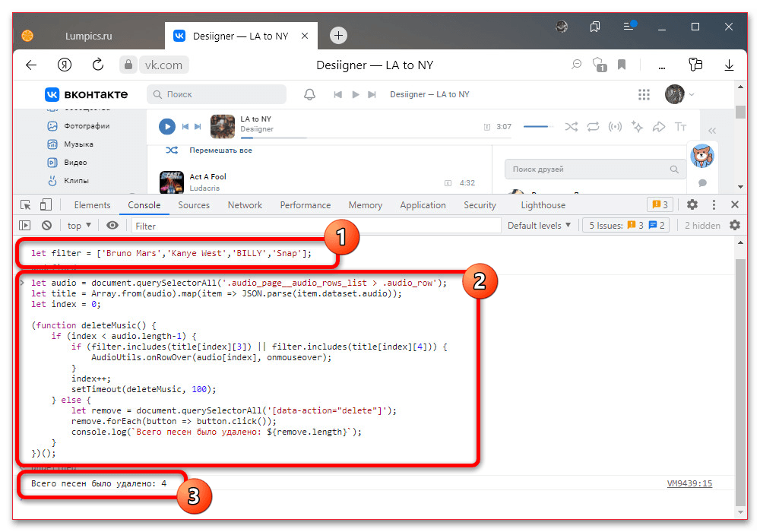Open the Yandex home button
Image resolution: width=760 pixels, height=532 pixels.
pyautogui.click(x=65, y=65)
